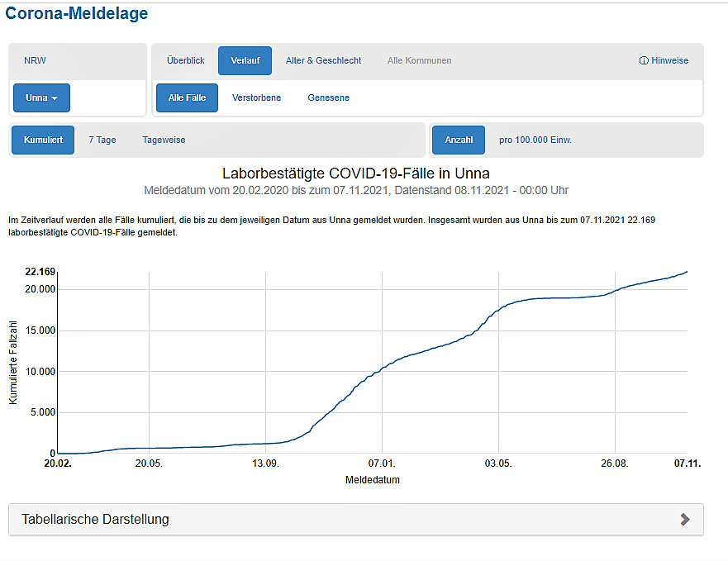Switch to the Überblick tab
The height and width of the screenshot is (561, 728).
pyautogui.click(x=186, y=60)
